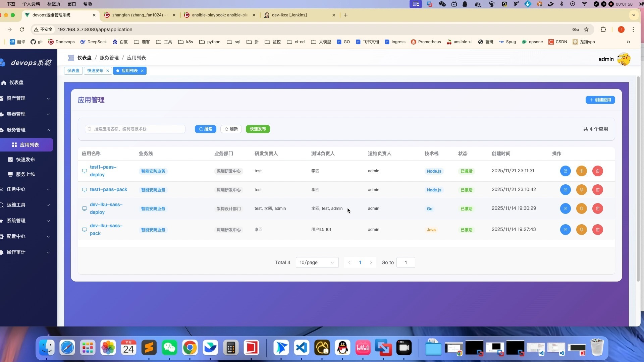The height and width of the screenshot is (362, 644).
Task: Go to next page with pagination arrow
Action: (371, 262)
